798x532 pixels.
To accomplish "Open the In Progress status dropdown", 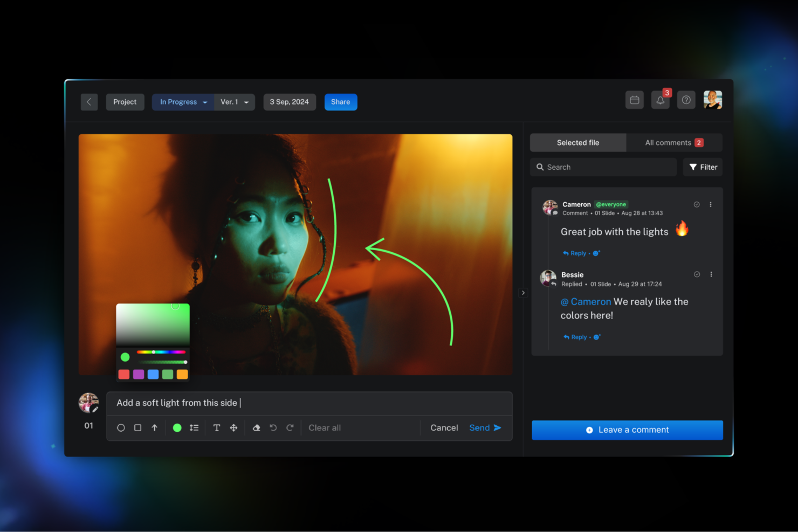I will (x=182, y=102).
